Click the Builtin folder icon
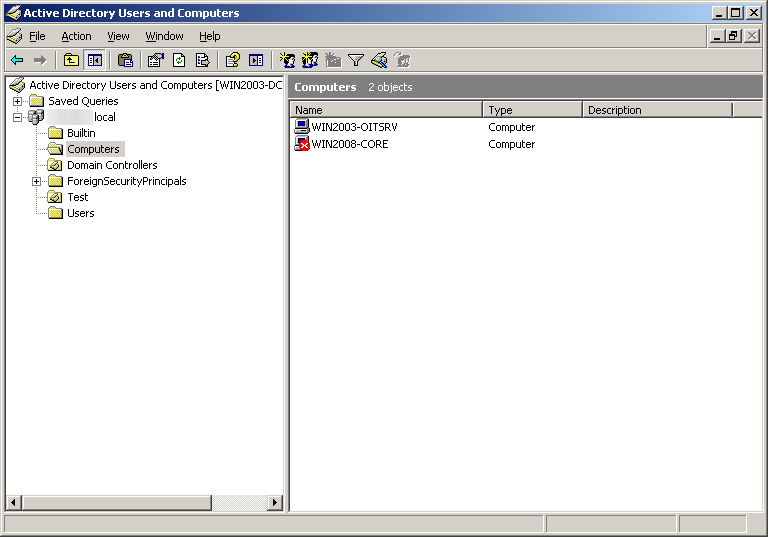The height and width of the screenshot is (537, 768). (x=55, y=133)
